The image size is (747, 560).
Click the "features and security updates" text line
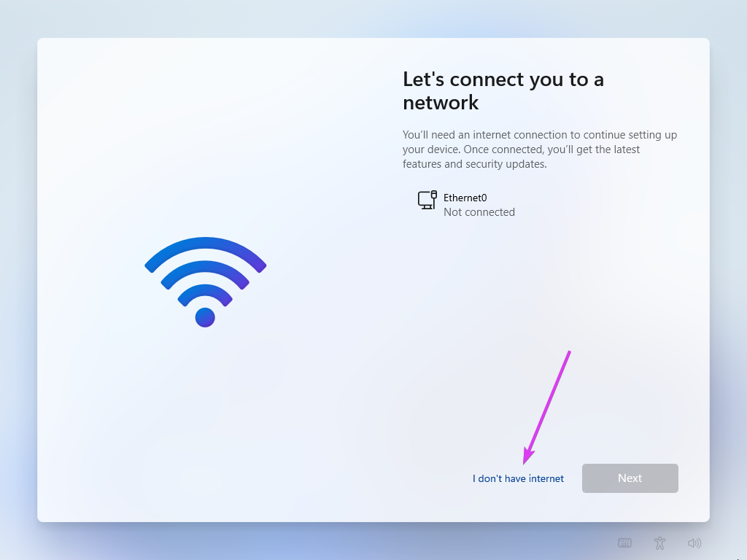coord(474,164)
